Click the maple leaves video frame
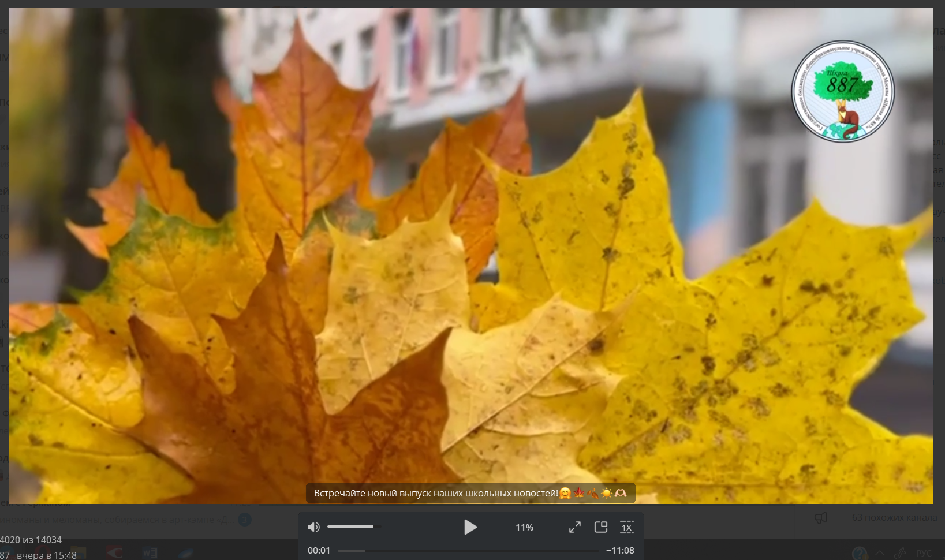 click(x=470, y=255)
